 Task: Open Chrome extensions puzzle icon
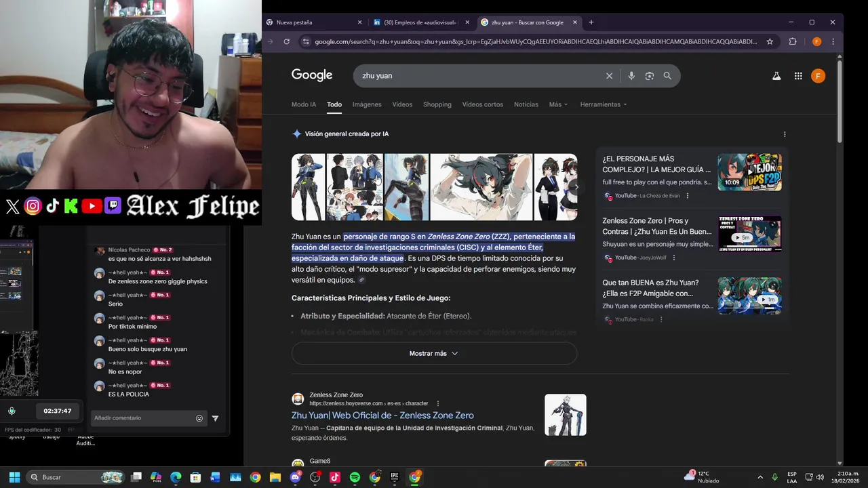click(x=792, y=41)
